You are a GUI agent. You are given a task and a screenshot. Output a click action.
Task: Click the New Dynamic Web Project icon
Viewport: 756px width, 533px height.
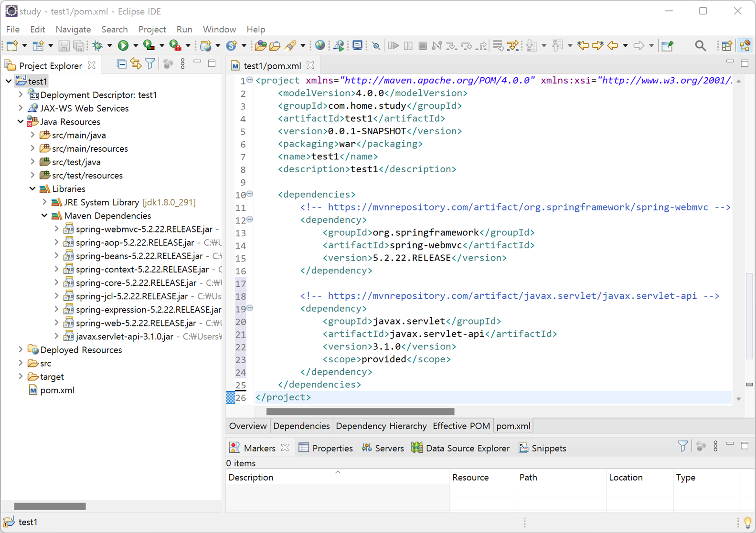coord(206,46)
